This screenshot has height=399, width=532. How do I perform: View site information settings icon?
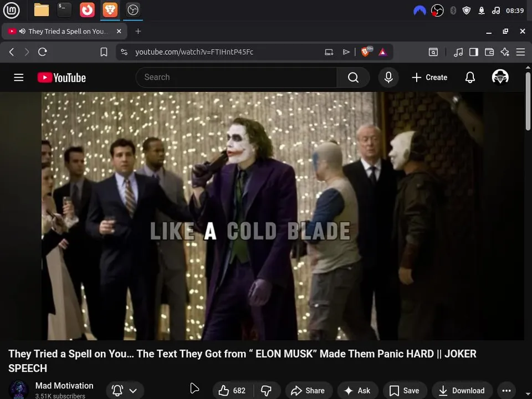[124, 52]
